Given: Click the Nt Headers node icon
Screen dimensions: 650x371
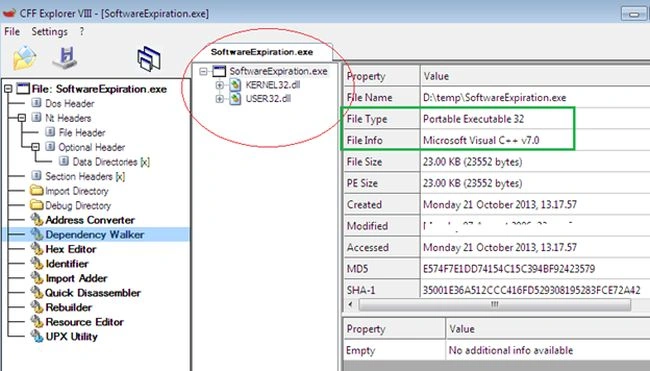Looking at the screenshot, I should click(36, 117).
